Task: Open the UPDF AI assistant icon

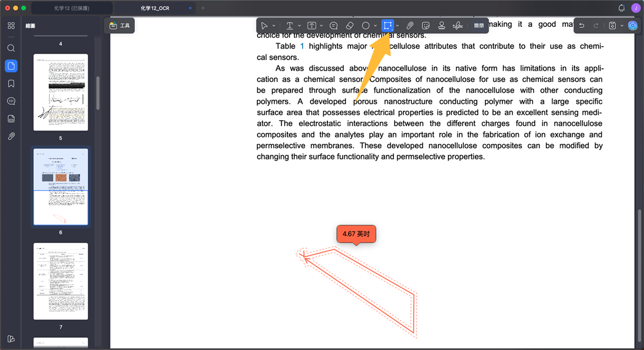Action: click(x=632, y=26)
